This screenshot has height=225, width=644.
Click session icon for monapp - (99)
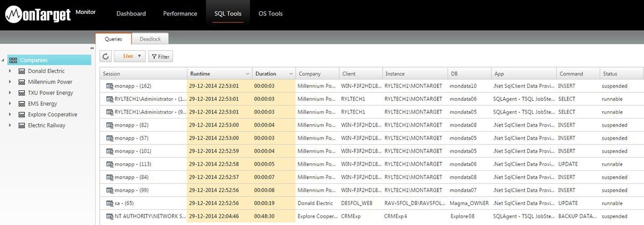click(109, 190)
